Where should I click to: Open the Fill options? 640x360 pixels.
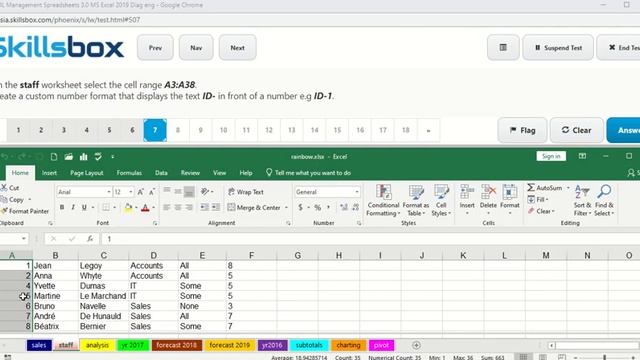tap(538, 199)
